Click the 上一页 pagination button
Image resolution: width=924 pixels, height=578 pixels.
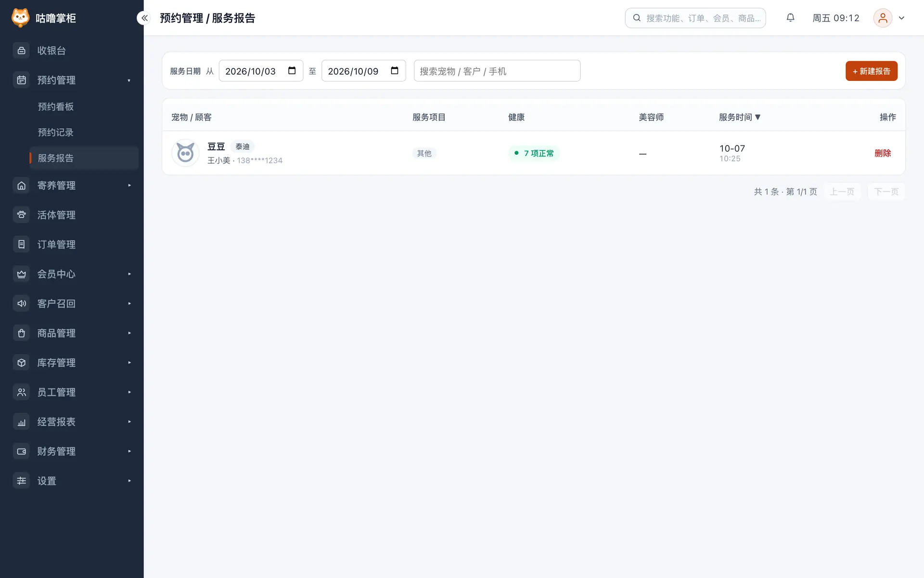coord(842,192)
